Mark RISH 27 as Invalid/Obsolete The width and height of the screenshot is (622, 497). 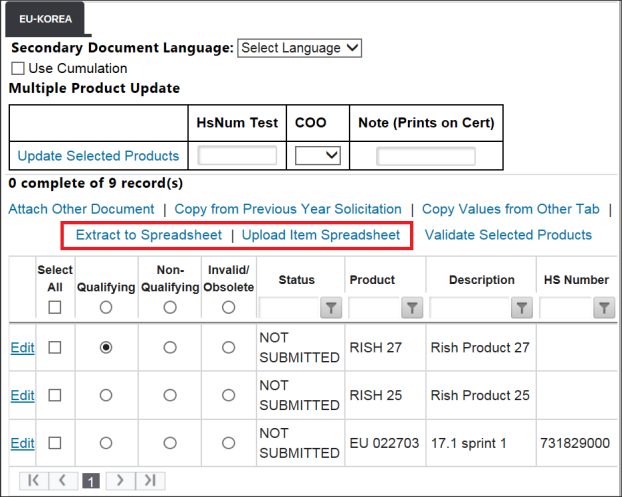(228, 347)
